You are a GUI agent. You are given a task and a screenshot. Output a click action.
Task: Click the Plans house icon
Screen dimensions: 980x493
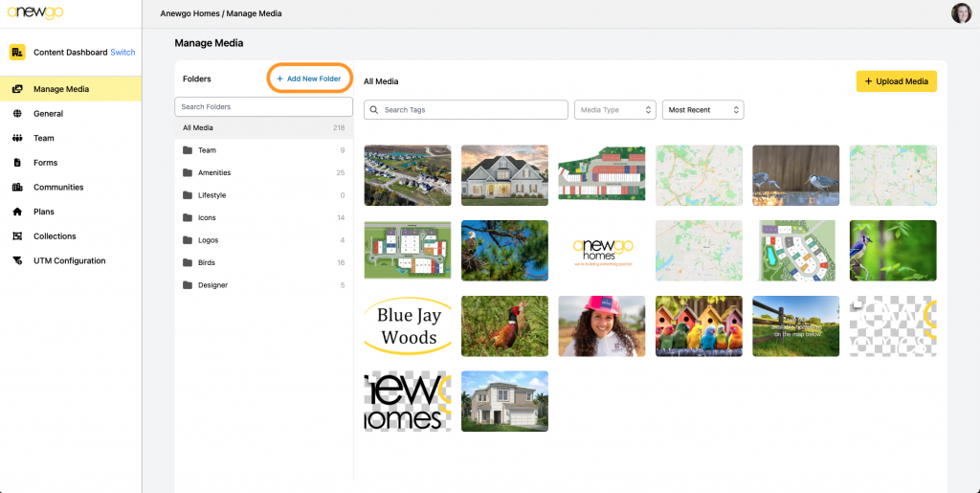17,212
